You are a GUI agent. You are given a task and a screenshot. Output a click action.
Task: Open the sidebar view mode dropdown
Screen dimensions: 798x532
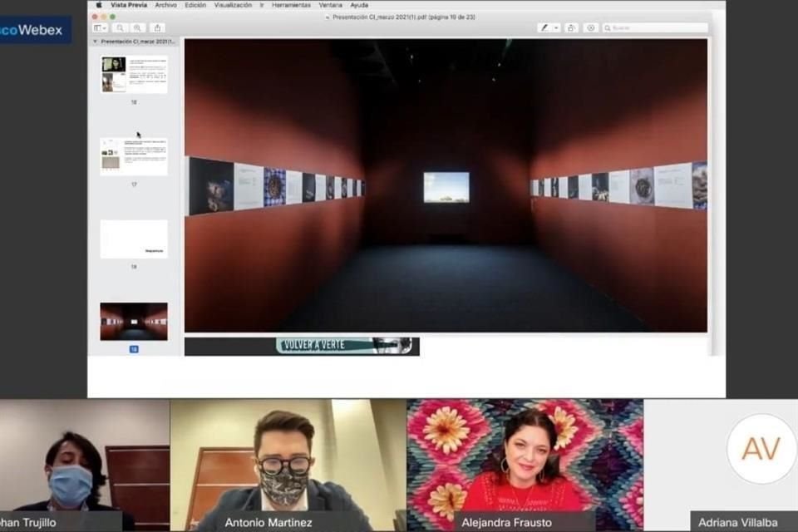pyautogui.click(x=101, y=27)
